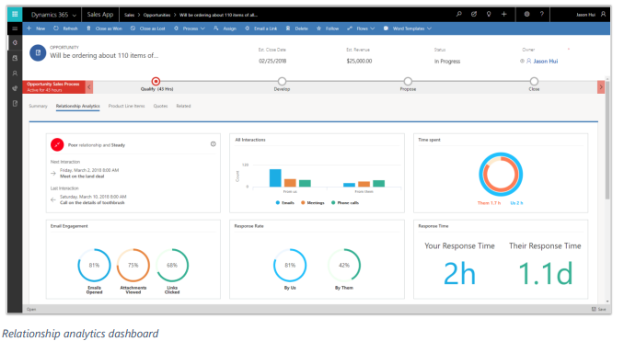The height and width of the screenshot is (364, 624).
Task: Go to the Sales breadcrumb
Action: [130, 15]
